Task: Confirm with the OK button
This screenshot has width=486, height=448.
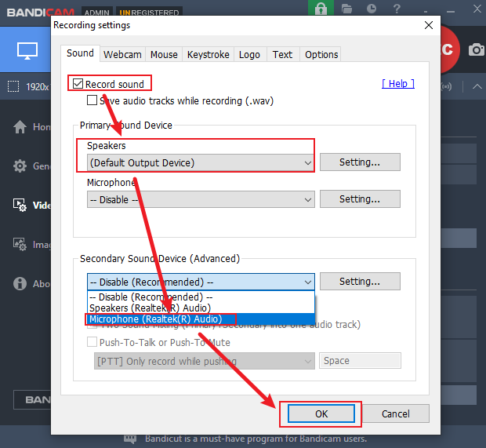Action: 321,413
